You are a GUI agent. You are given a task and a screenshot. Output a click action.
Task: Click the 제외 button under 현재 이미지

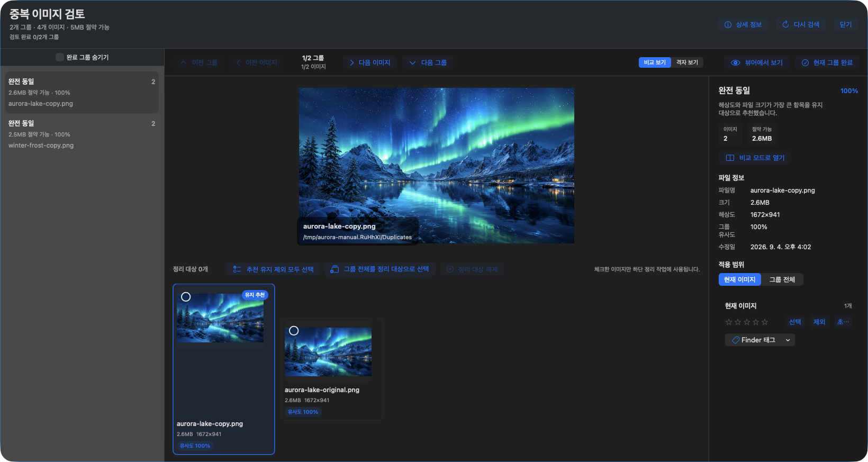pyautogui.click(x=819, y=322)
